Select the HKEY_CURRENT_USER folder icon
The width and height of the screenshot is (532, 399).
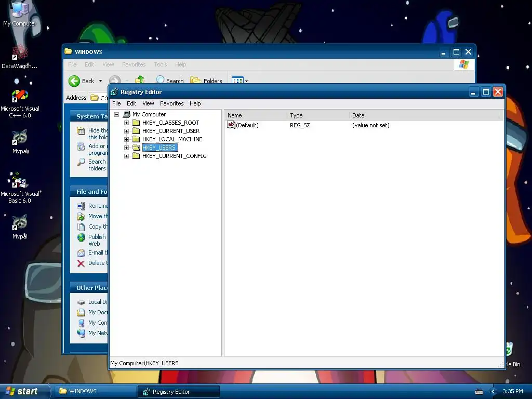pyautogui.click(x=136, y=131)
